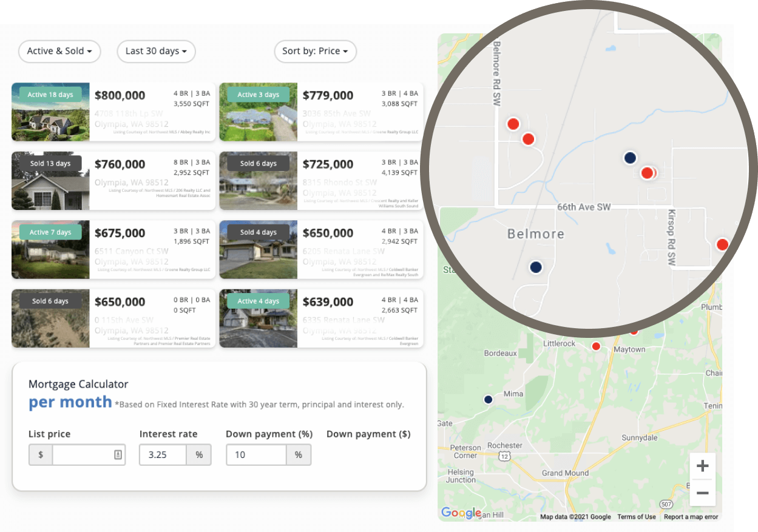
Task: Select the $800,000 price text
Action: click(120, 95)
